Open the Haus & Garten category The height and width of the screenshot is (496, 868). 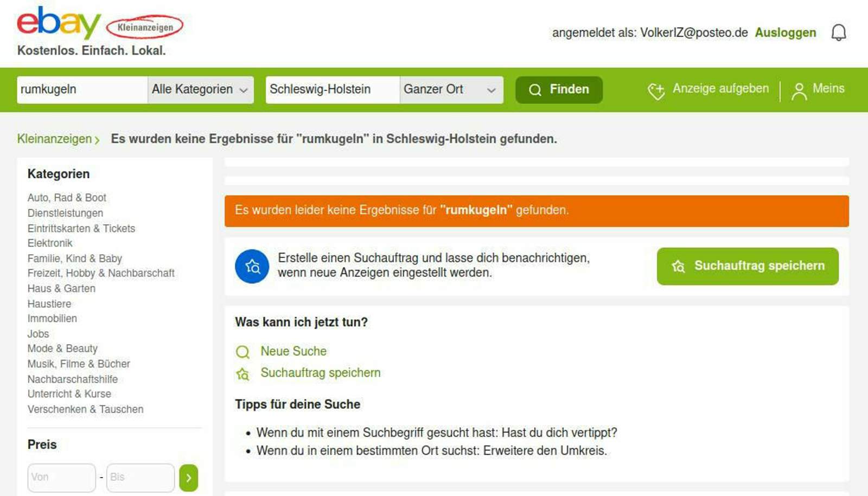(x=61, y=288)
